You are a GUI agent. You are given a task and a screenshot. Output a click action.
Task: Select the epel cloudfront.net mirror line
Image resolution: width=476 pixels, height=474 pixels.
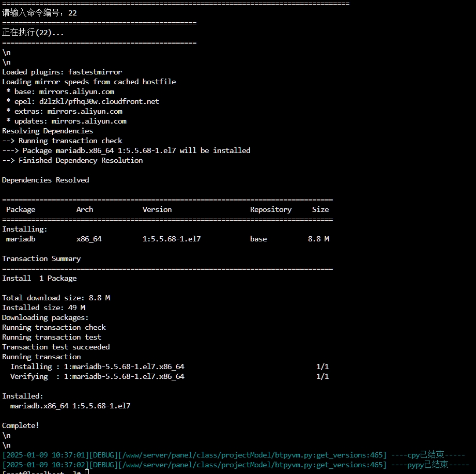[83, 101]
